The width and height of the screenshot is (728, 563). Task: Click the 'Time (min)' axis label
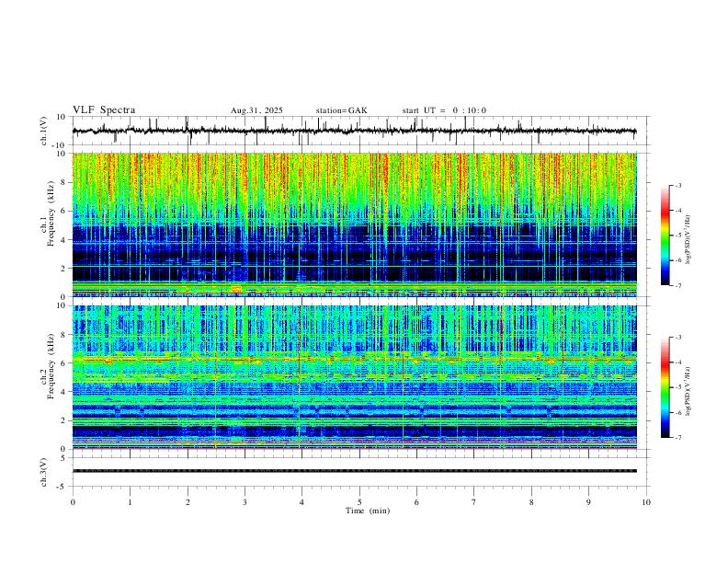click(368, 511)
